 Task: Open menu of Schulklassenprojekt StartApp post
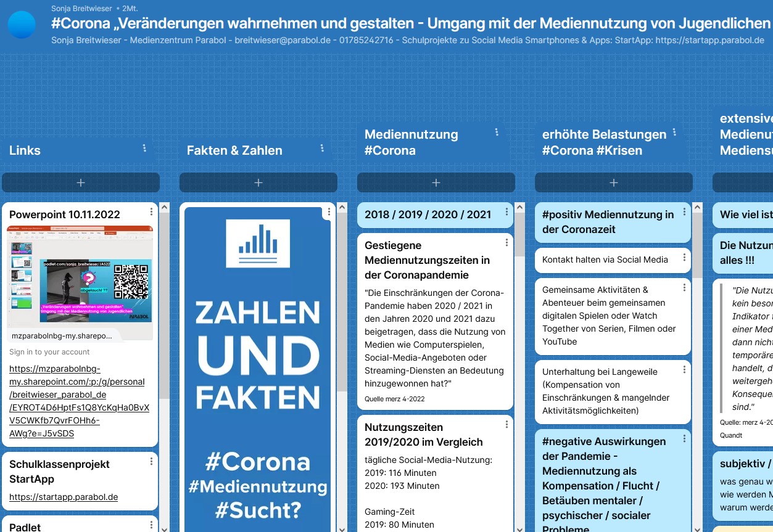click(151, 461)
